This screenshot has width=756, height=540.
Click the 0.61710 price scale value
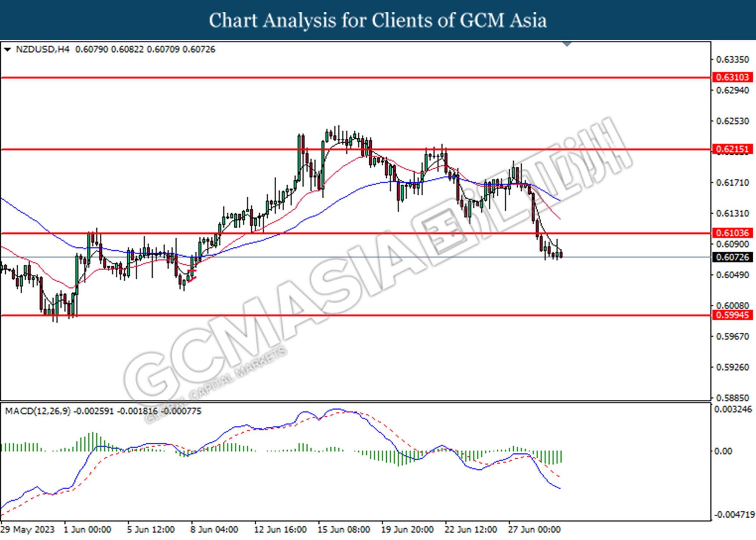732,183
